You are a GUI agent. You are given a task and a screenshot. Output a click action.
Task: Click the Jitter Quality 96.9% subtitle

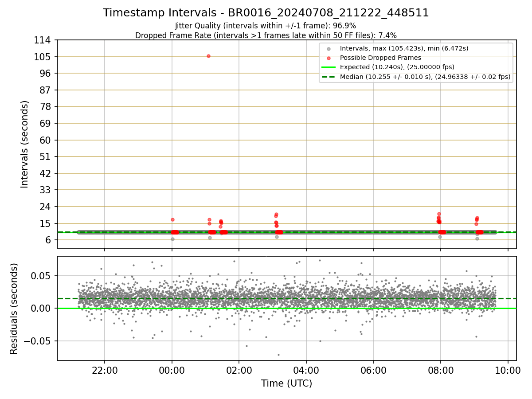coord(266,26)
